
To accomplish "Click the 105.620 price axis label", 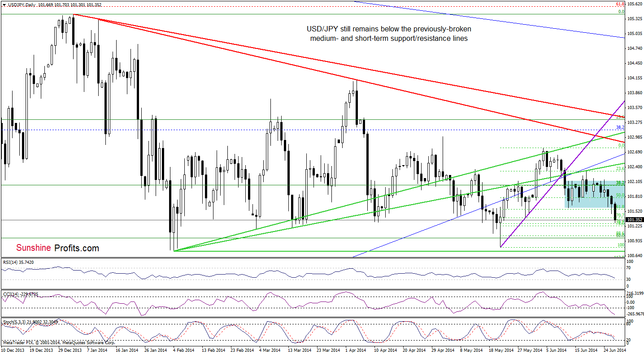I will click(x=635, y=4).
